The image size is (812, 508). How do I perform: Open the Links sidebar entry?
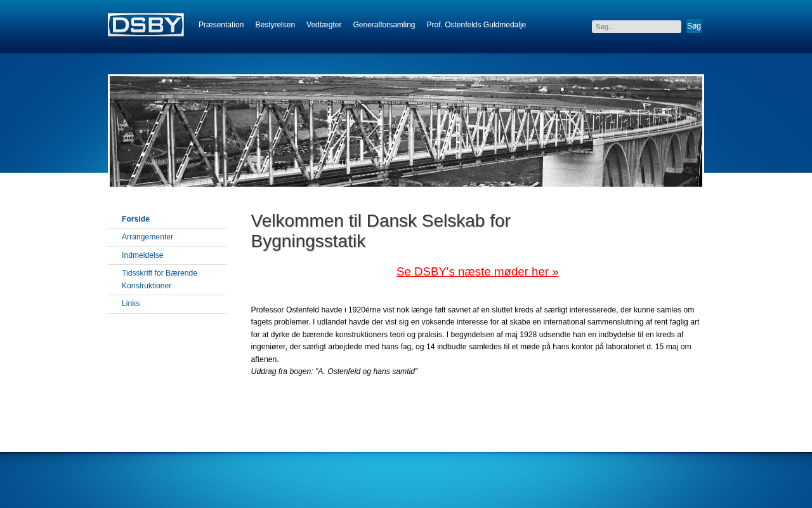tap(131, 304)
